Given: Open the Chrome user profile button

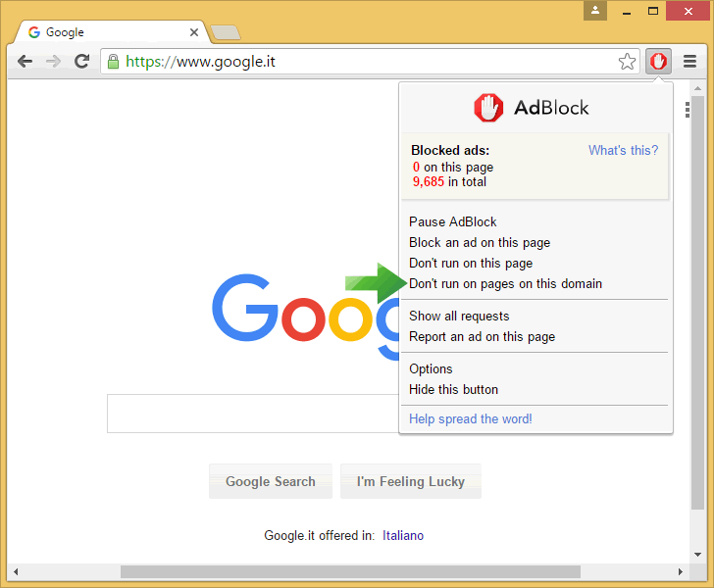Looking at the screenshot, I should click(595, 11).
